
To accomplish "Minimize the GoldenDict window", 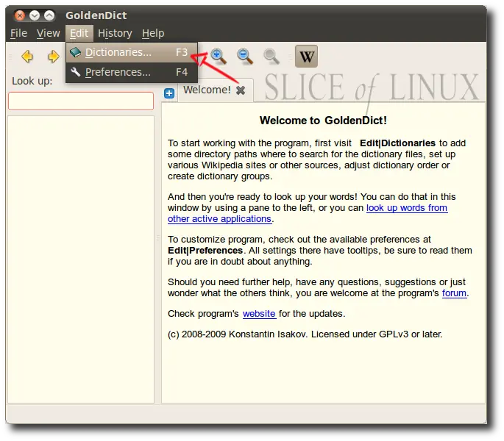I will pos(35,15).
